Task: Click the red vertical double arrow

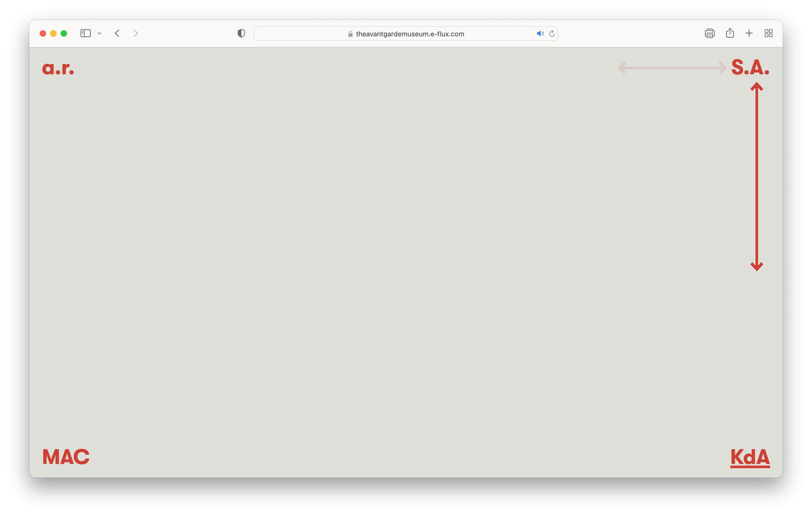Action: 757,177
